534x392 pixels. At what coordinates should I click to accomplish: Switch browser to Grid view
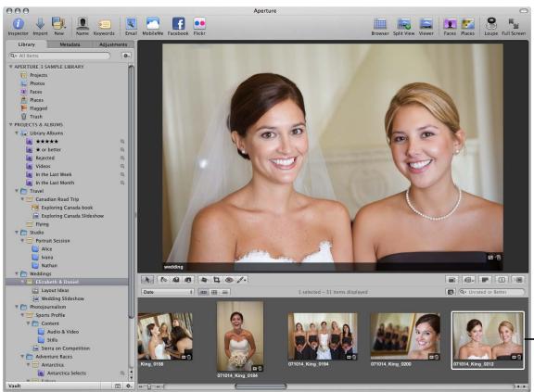coord(214,292)
